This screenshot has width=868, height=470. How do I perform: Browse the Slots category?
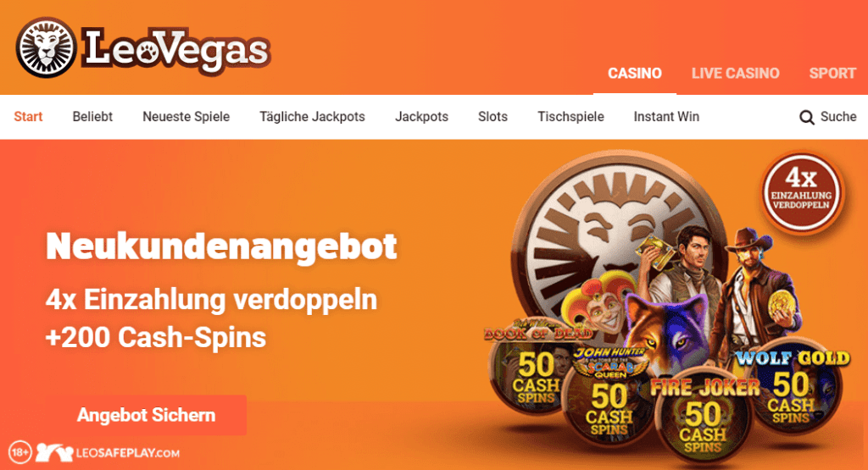point(492,117)
